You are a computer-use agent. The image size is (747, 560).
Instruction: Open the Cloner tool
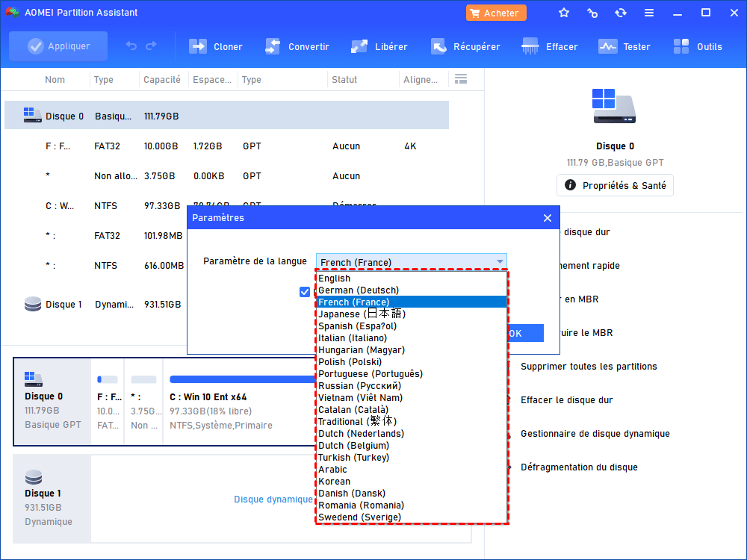coord(216,46)
